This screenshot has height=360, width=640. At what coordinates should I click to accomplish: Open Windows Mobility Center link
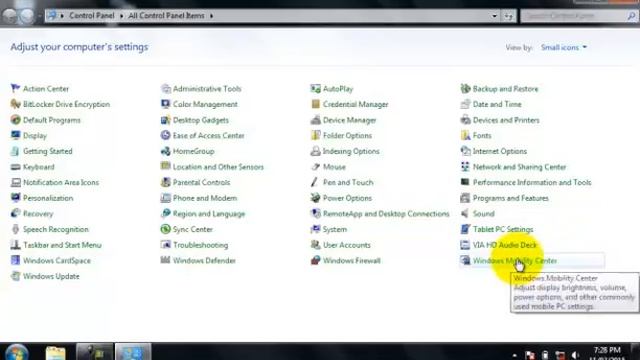[x=515, y=260]
